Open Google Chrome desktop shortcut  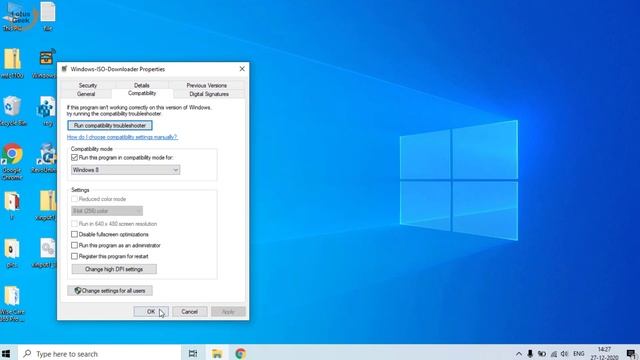coord(12,161)
